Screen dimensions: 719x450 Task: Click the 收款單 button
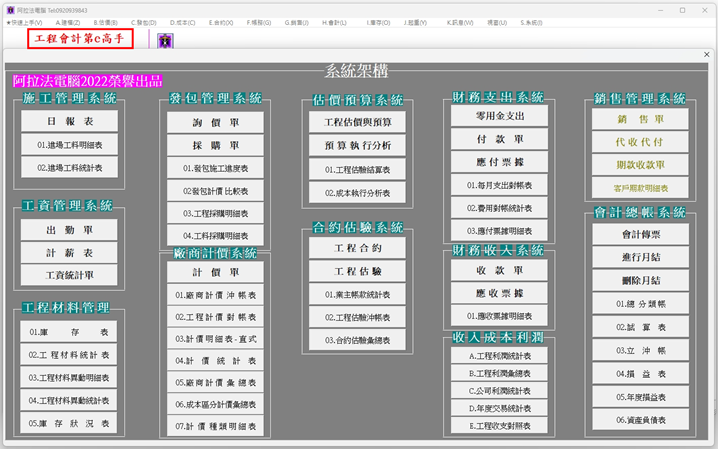tap(499, 270)
